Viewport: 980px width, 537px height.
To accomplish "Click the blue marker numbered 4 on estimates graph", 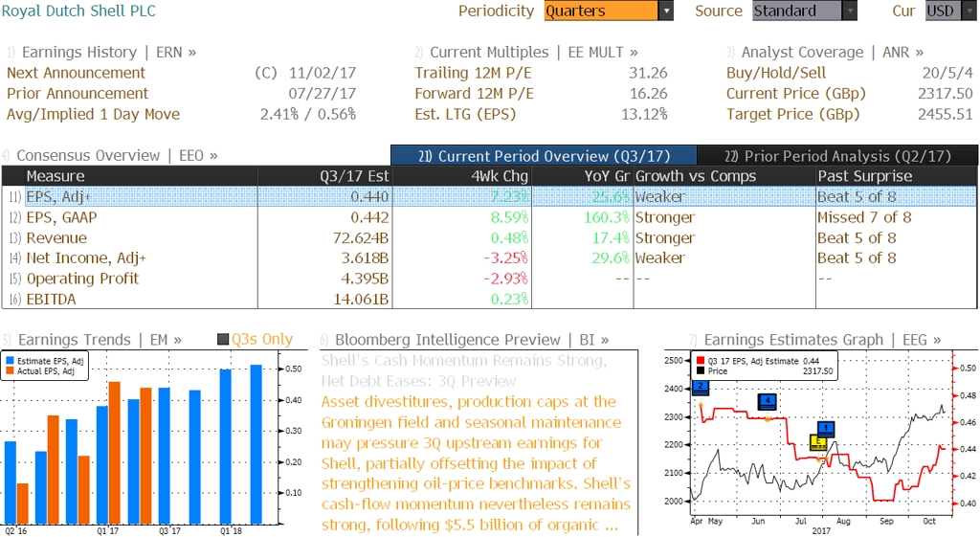I will (767, 401).
